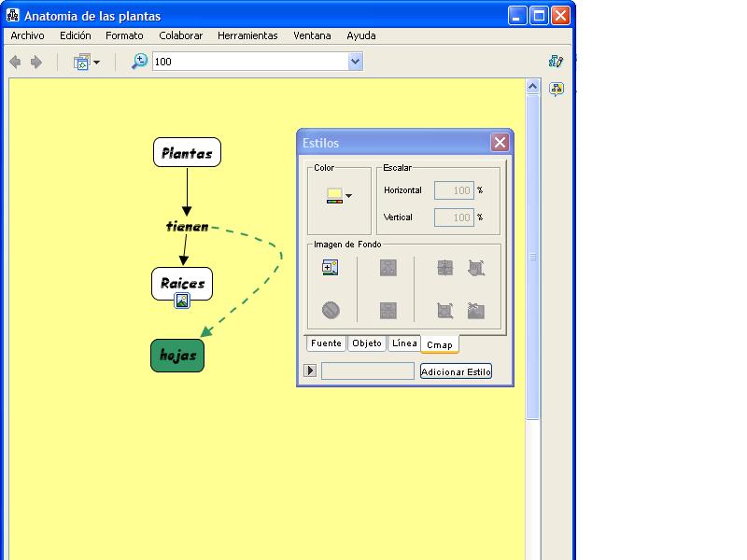The width and height of the screenshot is (747, 560).
Task: Click the remove background image icon
Action: pyautogui.click(x=330, y=310)
